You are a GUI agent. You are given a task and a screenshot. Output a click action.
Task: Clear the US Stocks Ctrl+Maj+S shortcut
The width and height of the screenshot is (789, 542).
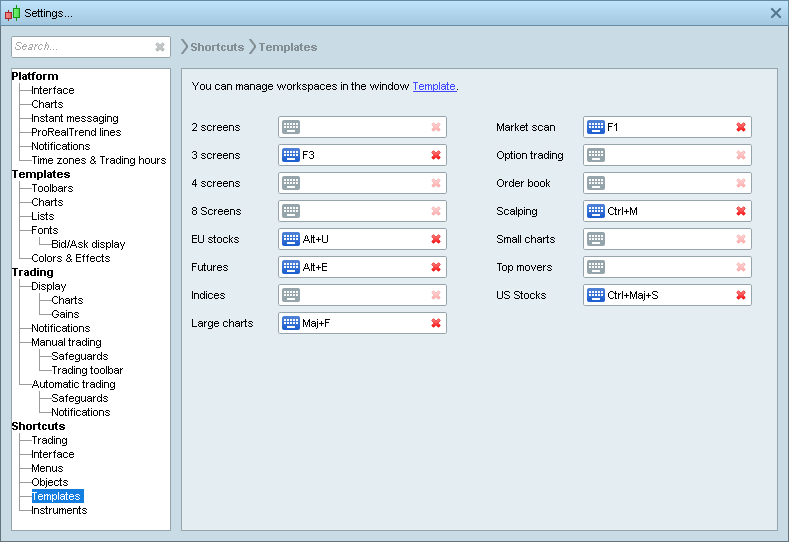(741, 295)
